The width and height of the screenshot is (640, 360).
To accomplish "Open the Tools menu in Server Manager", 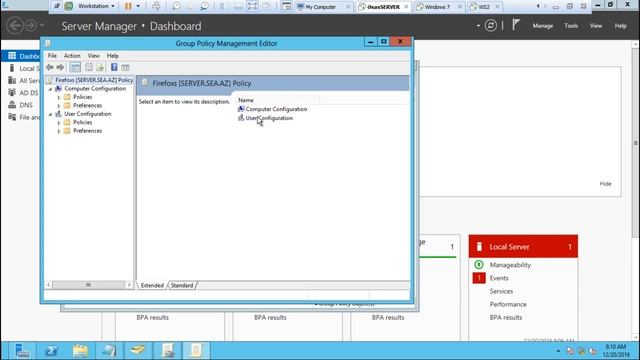I will [571, 26].
